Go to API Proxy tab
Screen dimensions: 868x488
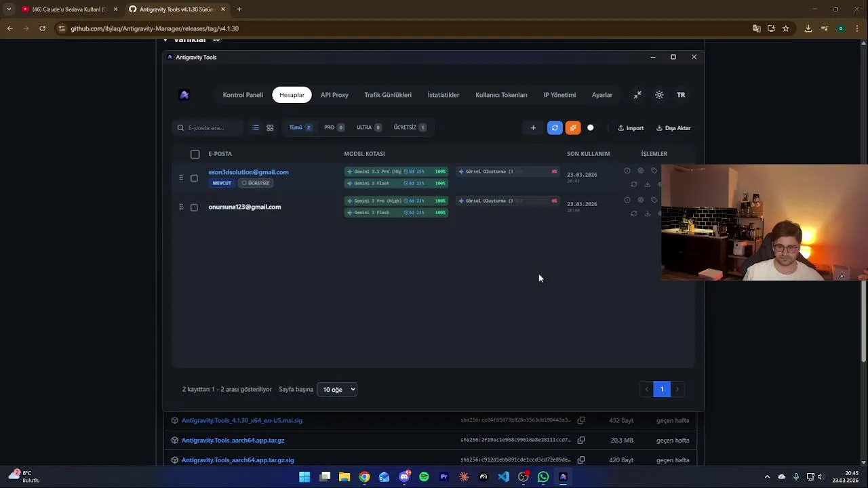click(x=334, y=95)
